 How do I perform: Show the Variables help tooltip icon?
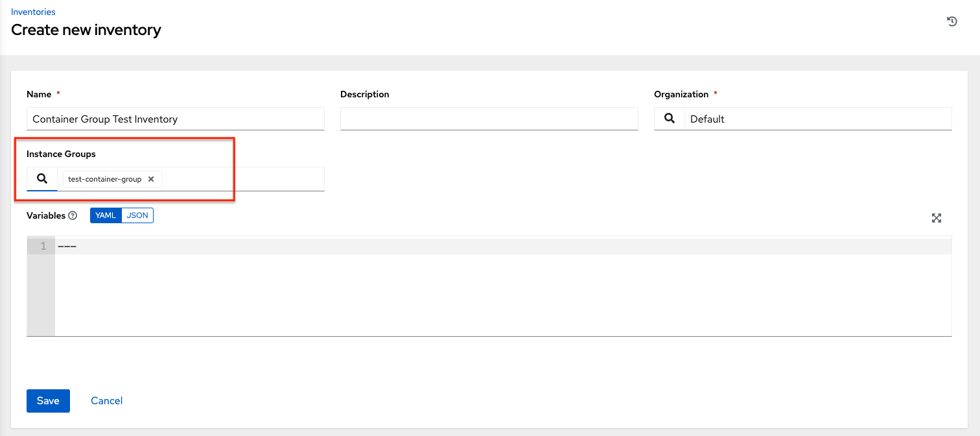click(x=73, y=216)
